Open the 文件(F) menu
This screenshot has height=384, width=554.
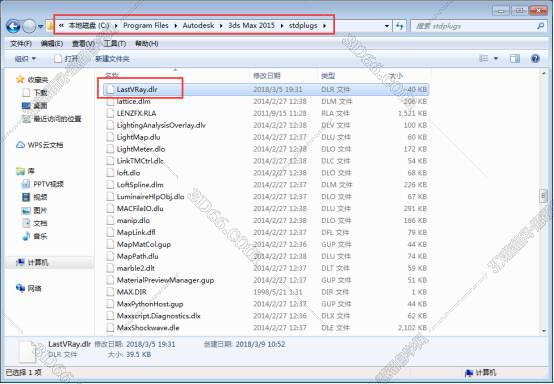pyautogui.click(x=21, y=43)
